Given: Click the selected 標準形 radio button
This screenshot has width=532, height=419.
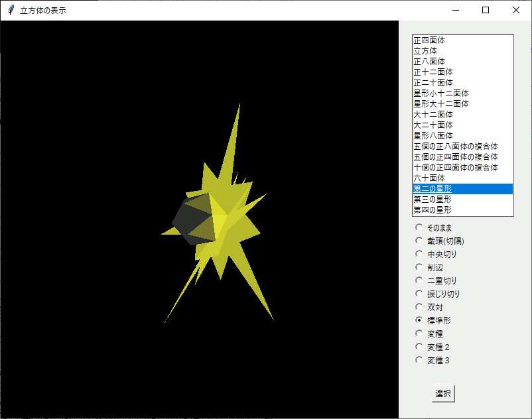Looking at the screenshot, I should tap(419, 320).
